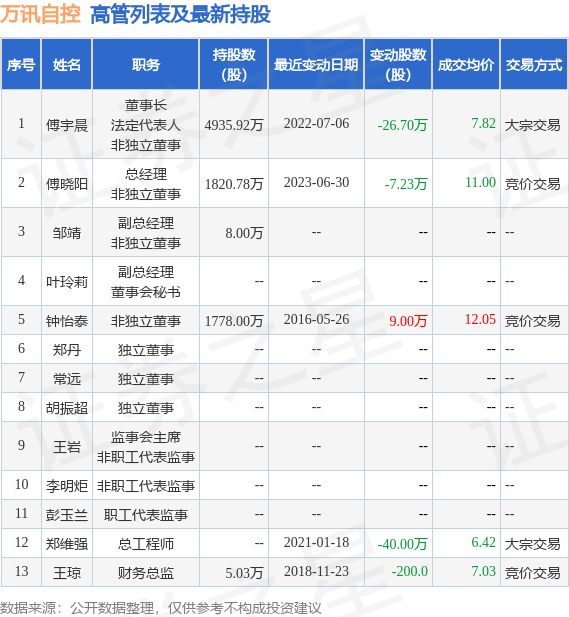Click the 数据来源 disclaimer footer text

[x=161, y=608]
